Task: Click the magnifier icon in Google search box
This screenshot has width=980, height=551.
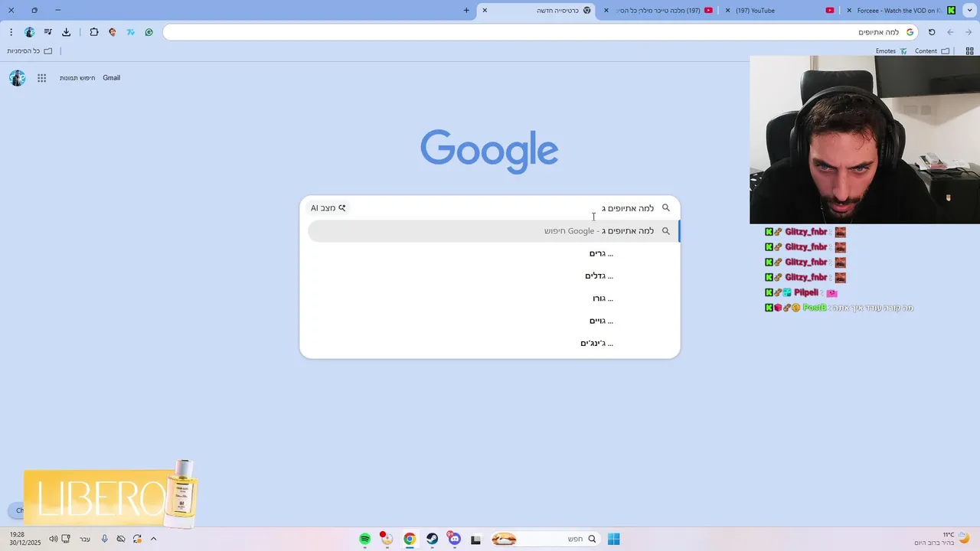Action: (x=666, y=208)
